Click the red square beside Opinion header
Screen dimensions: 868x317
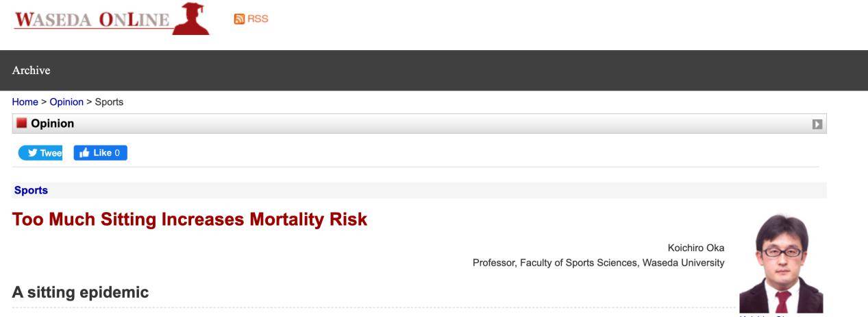(21, 124)
